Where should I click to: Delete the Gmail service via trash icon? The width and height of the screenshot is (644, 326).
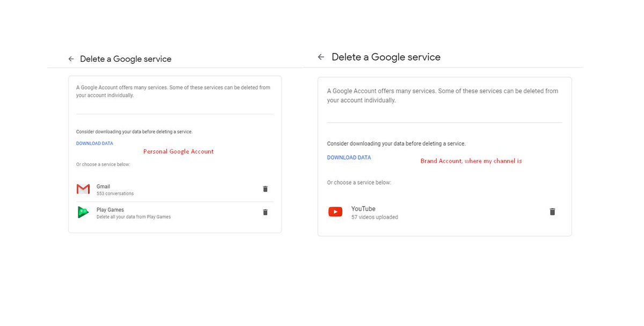[265, 189]
